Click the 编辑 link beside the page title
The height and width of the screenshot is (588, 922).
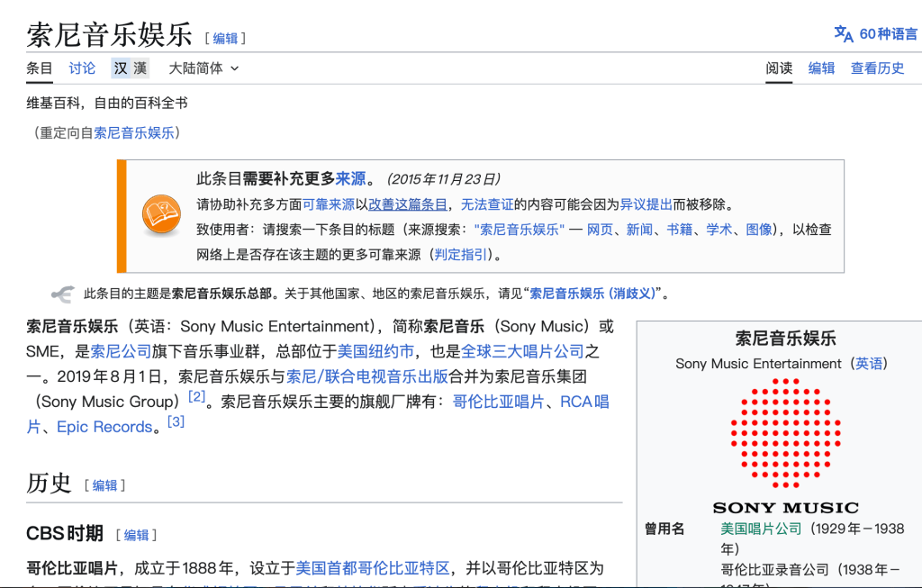click(x=225, y=39)
